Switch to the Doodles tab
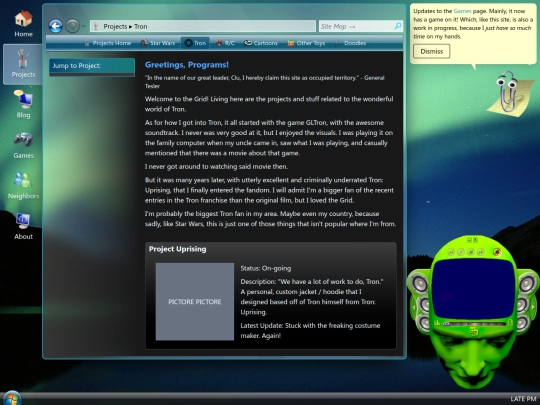The width and height of the screenshot is (540, 405). pyautogui.click(x=351, y=43)
